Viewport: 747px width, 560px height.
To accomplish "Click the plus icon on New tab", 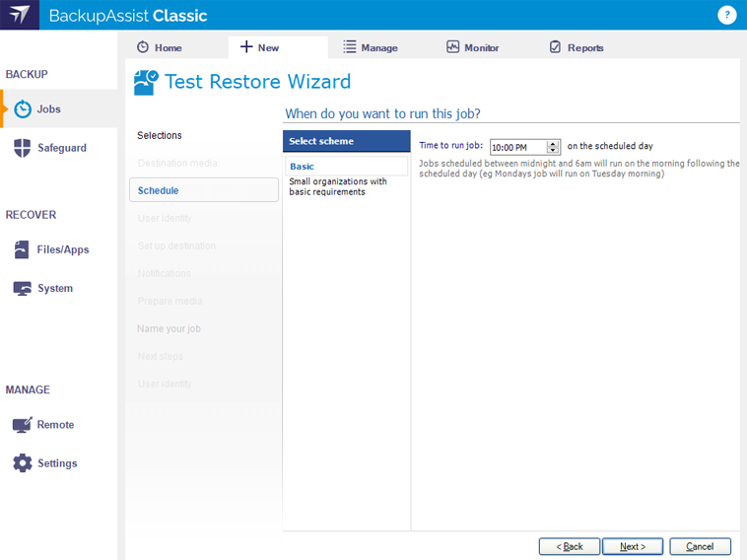I will point(246,46).
